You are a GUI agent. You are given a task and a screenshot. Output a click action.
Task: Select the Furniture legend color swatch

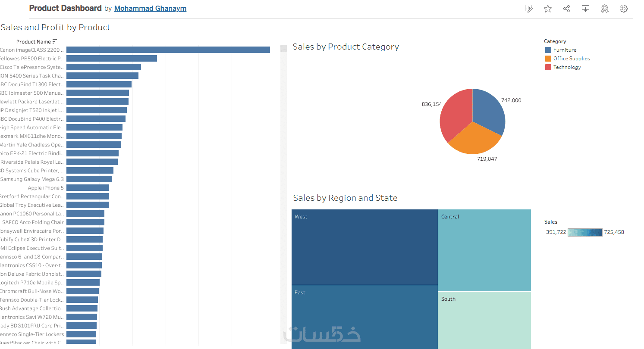(x=548, y=50)
